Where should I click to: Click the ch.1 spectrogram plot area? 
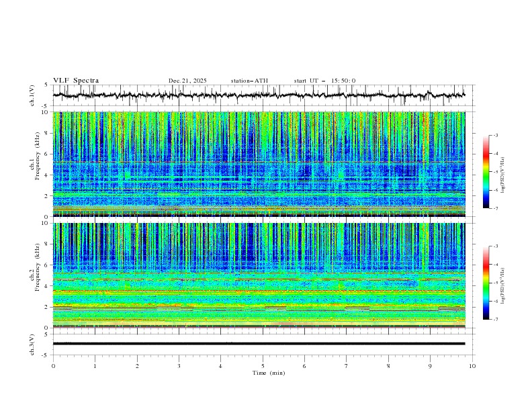(259, 164)
